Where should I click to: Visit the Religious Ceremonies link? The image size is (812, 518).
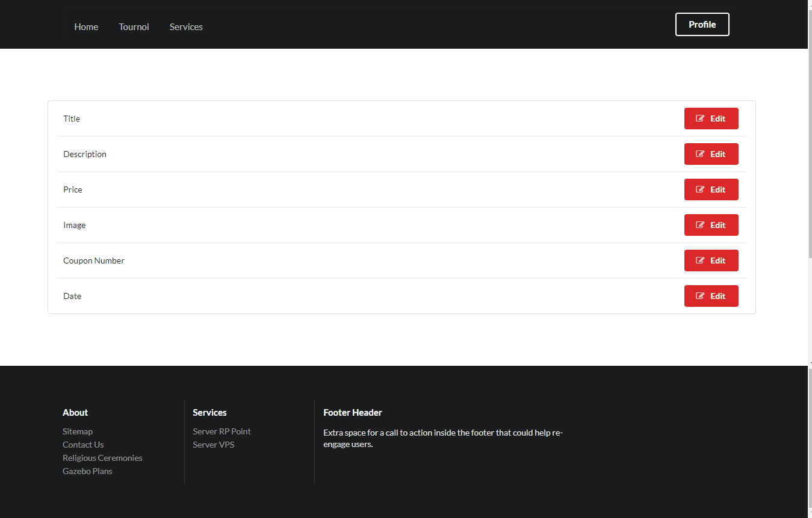pos(102,458)
